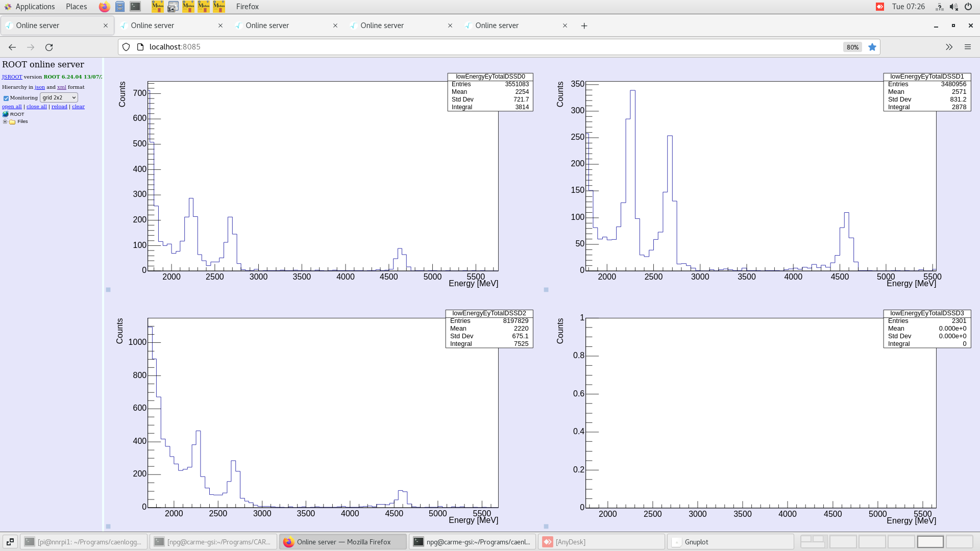Click the ROOT globe icon in sidebar hierarchy
The width and height of the screenshot is (980, 551).
click(6, 114)
